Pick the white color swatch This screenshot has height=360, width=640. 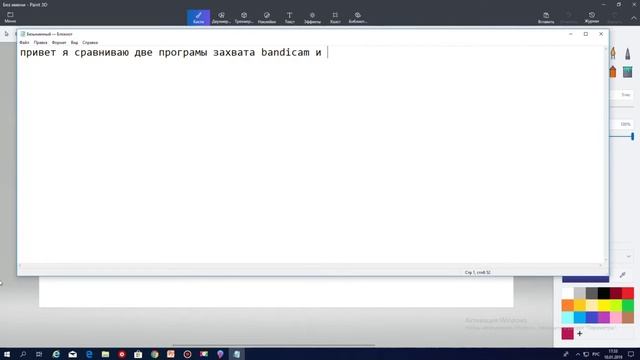point(568,293)
